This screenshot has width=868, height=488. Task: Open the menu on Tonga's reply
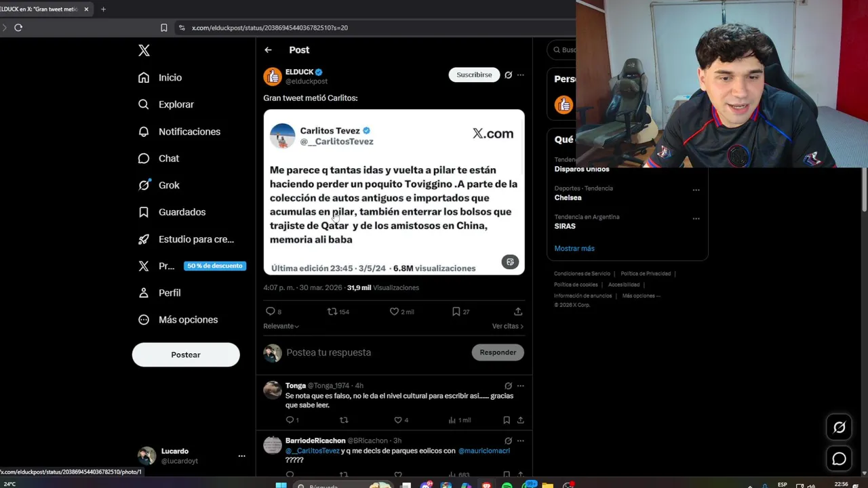pos(521,386)
